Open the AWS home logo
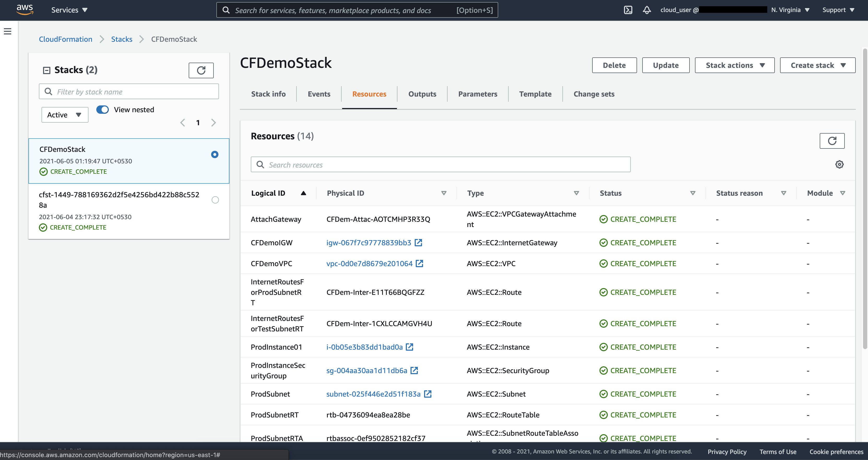This screenshot has width=868, height=460. point(25,10)
